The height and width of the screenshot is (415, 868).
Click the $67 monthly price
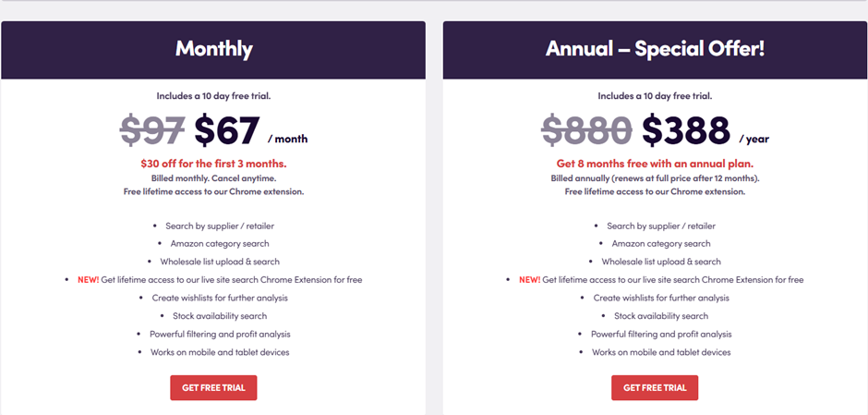pos(226,130)
